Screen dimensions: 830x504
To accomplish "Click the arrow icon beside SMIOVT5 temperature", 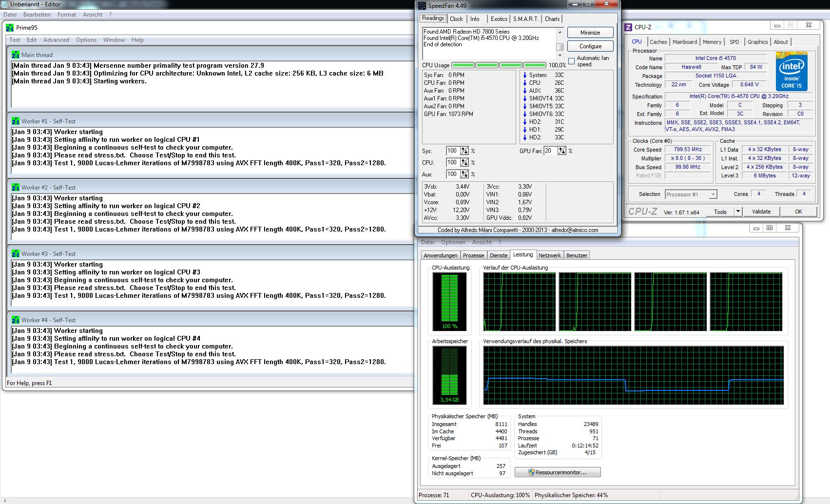I will 525,106.
